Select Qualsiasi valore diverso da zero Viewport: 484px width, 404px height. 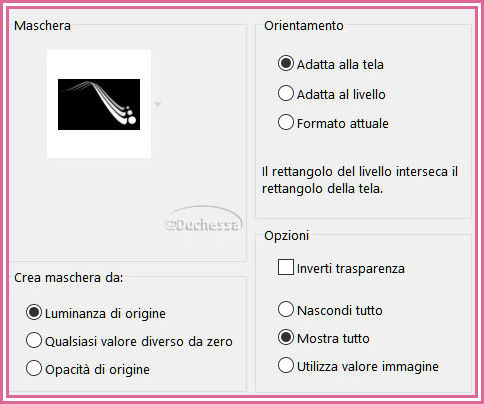(x=34, y=340)
